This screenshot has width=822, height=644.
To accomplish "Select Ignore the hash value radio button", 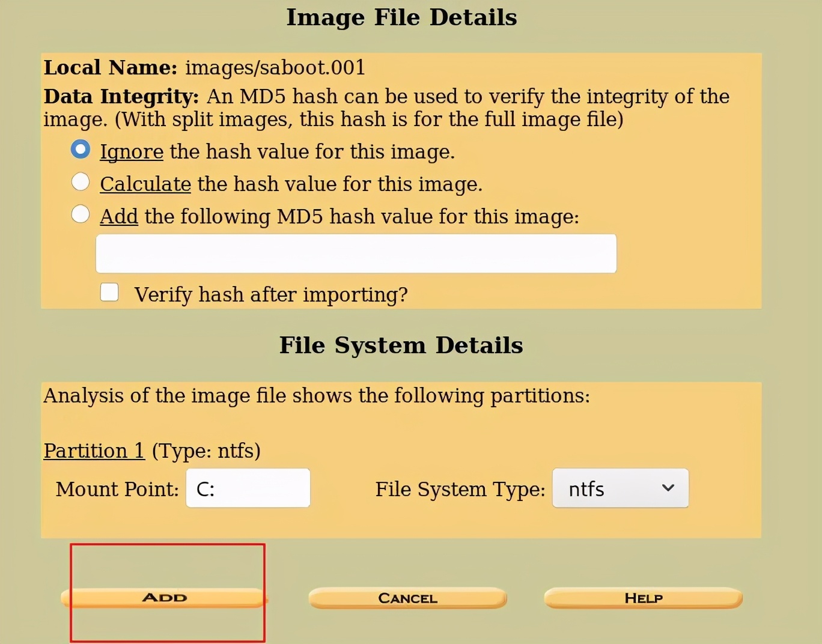I will pyautogui.click(x=81, y=149).
